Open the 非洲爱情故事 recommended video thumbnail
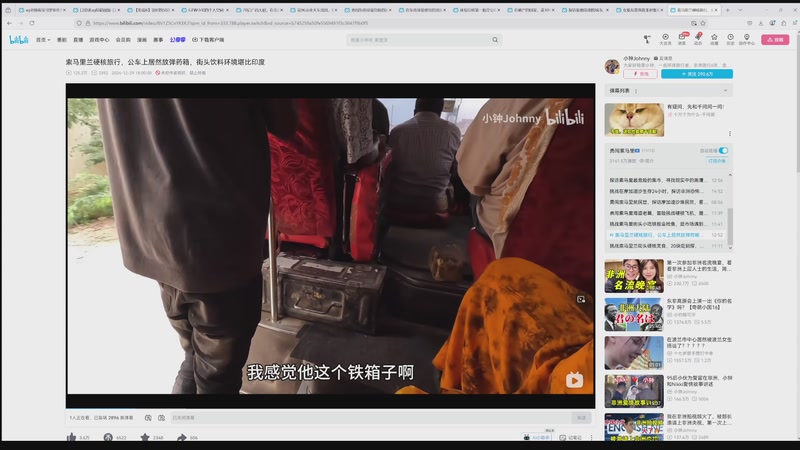Viewport: 800px width, 450px height. 634,391
